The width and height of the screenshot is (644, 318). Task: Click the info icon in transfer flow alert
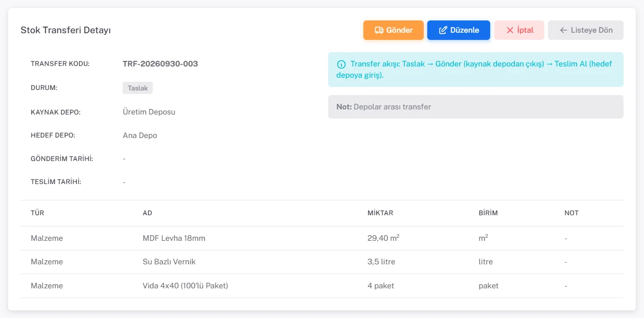(x=341, y=64)
